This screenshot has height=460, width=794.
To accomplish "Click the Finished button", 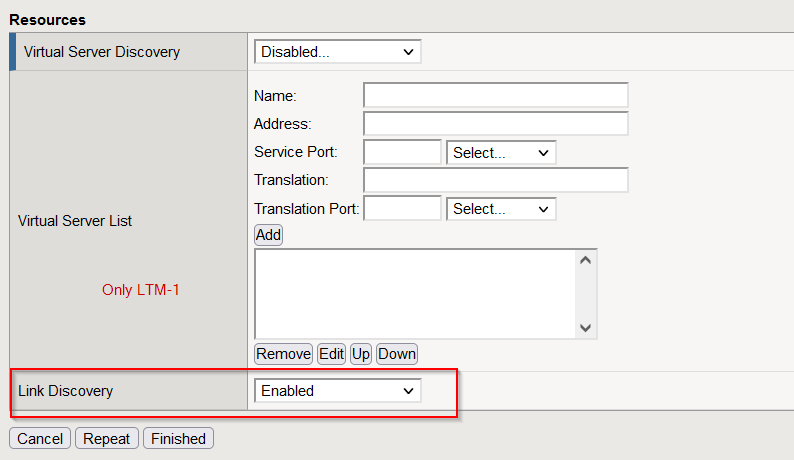I will (x=178, y=438).
